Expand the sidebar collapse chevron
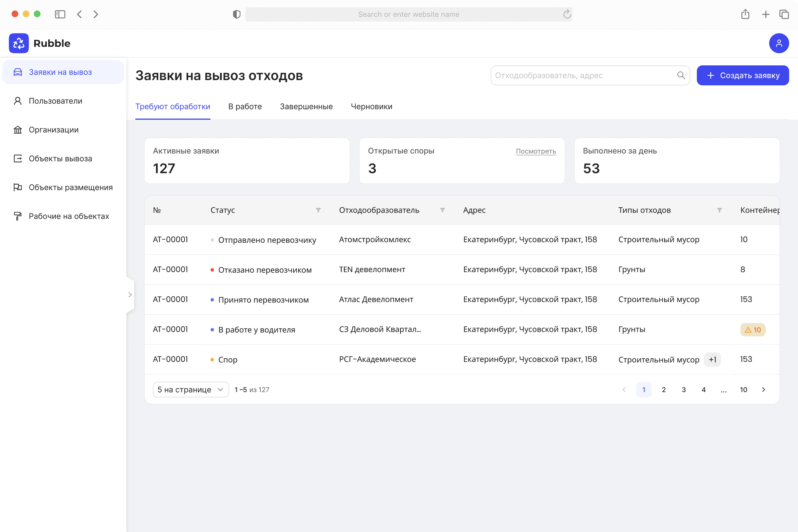Screen dimensions: 798x532 click(x=130, y=295)
